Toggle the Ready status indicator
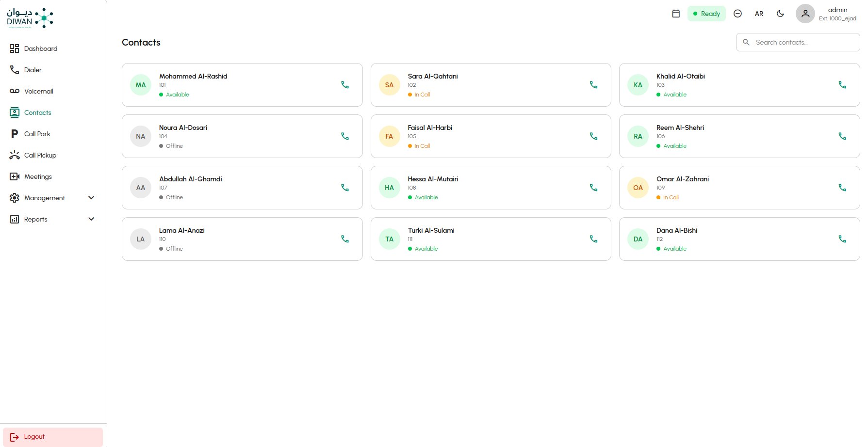The height and width of the screenshot is (447, 868). [706, 14]
